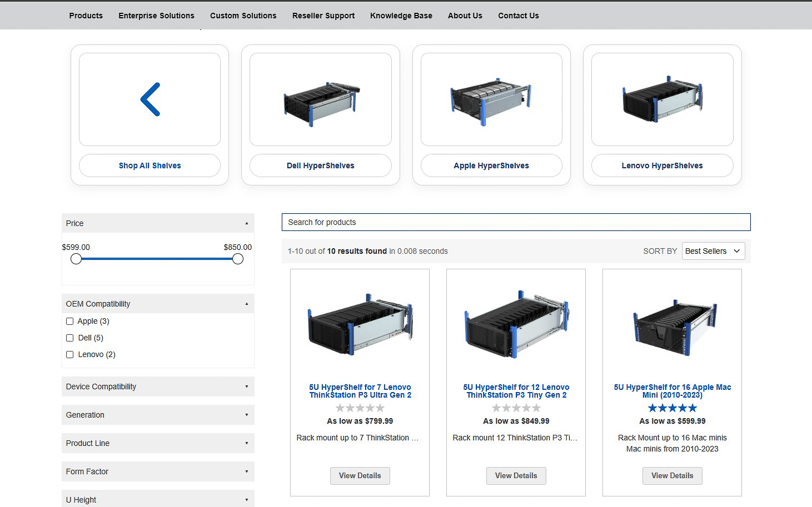Navigate to About Us
812x507 pixels.
click(x=465, y=16)
